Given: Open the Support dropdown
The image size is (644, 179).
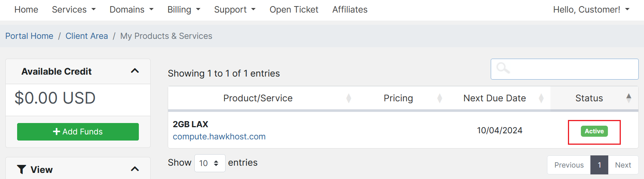Looking at the screenshot, I should [x=235, y=10].
